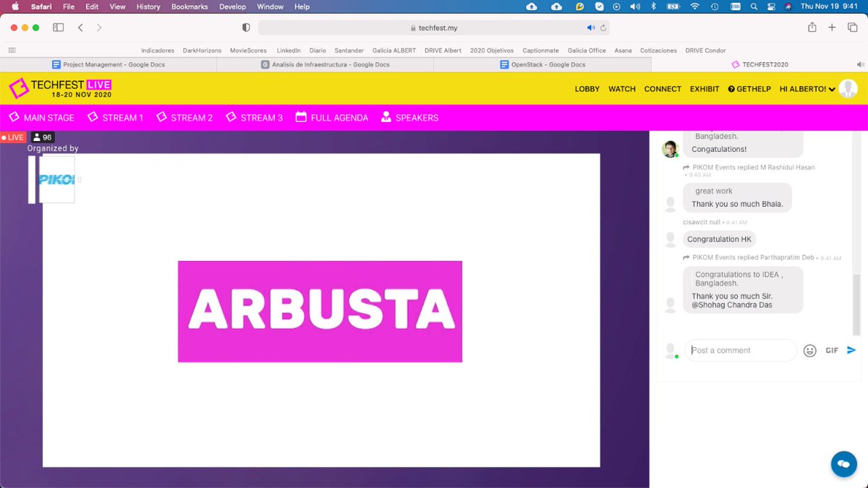Screen dimensions: 868x488
Task: Click the TECHFEST LIVE logo
Action: tap(60, 88)
